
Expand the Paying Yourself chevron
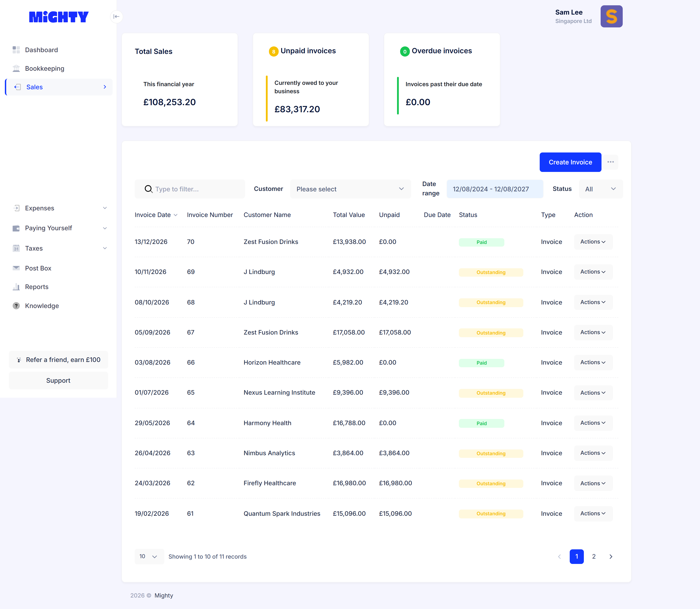coord(105,228)
